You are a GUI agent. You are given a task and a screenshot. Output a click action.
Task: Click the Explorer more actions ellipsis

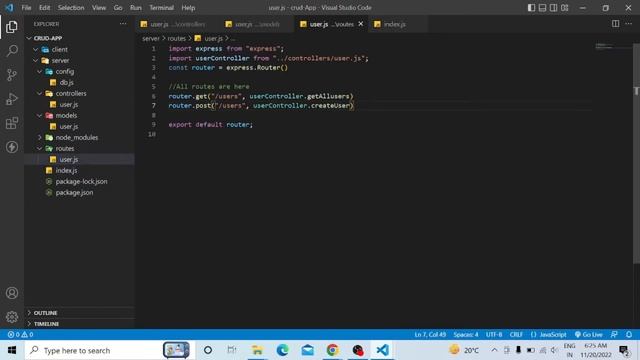pyautogui.click(x=123, y=24)
